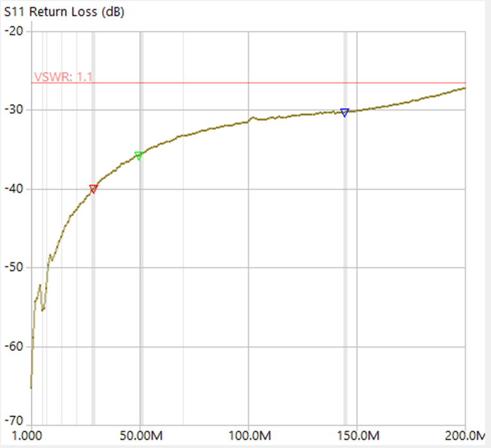
Task: Click the thick gray band under the blue marker
Action: tap(345, 270)
